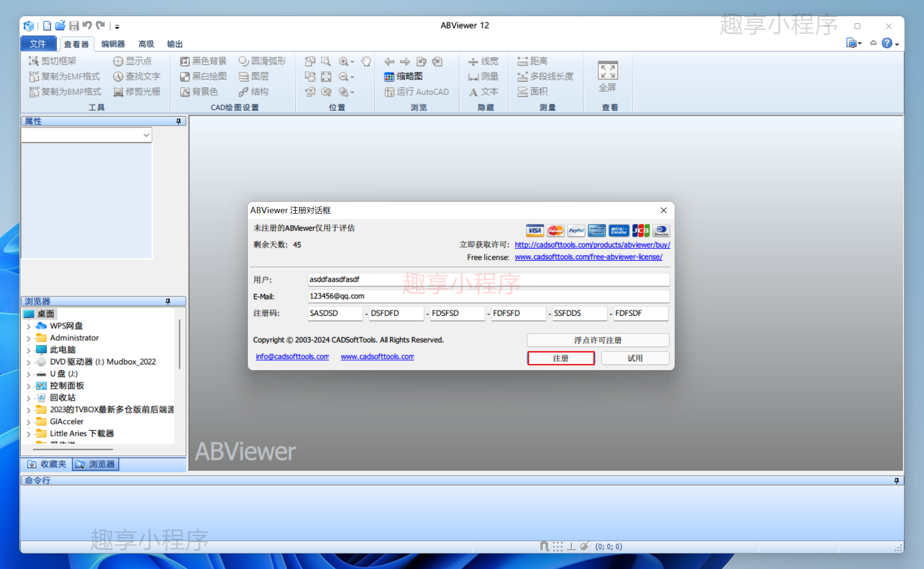Expand the 控制面板 tree node
Image resolution: width=924 pixels, height=569 pixels.
click(29, 386)
